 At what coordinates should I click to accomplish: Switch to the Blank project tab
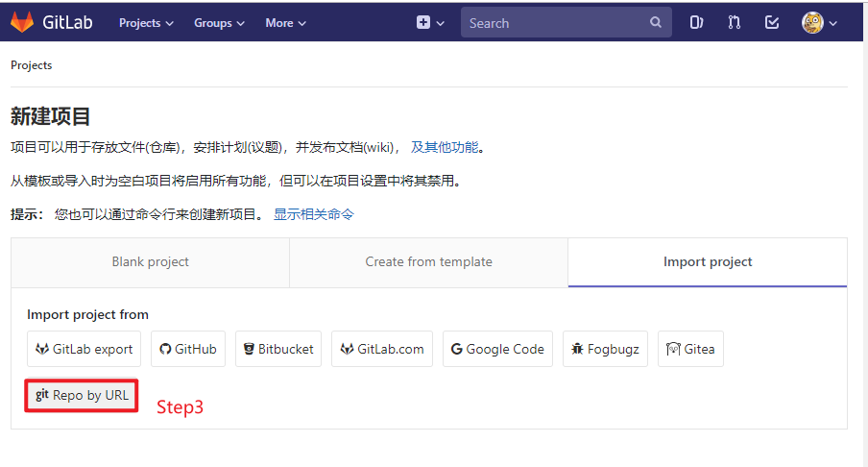point(151,262)
